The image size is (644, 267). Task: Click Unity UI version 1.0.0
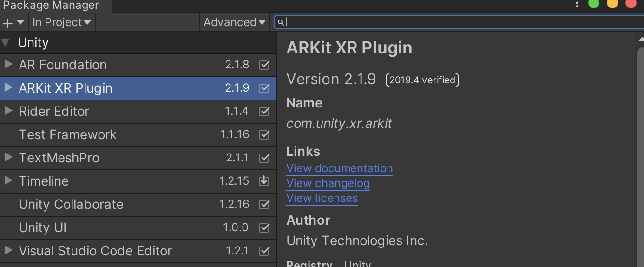click(x=236, y=227)
